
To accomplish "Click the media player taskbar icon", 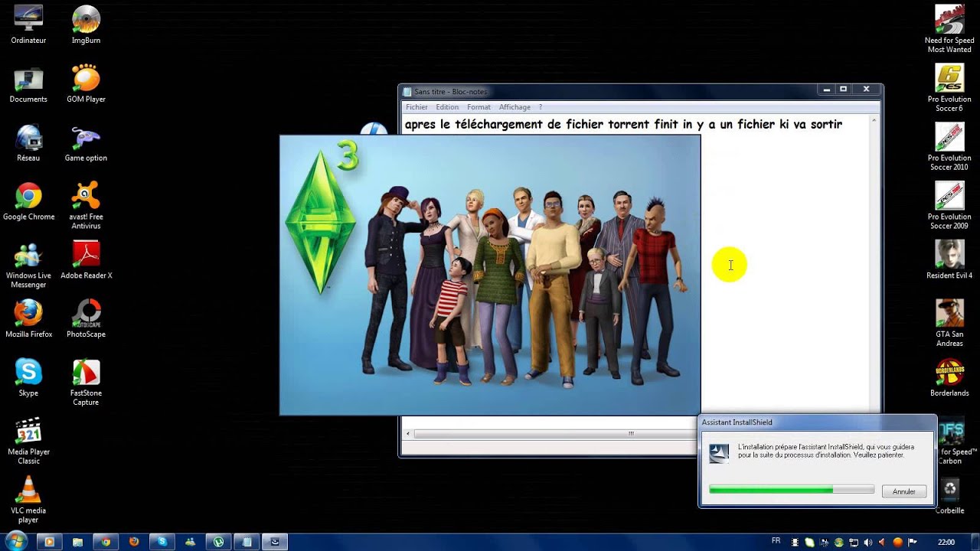I will coord(50,542).
